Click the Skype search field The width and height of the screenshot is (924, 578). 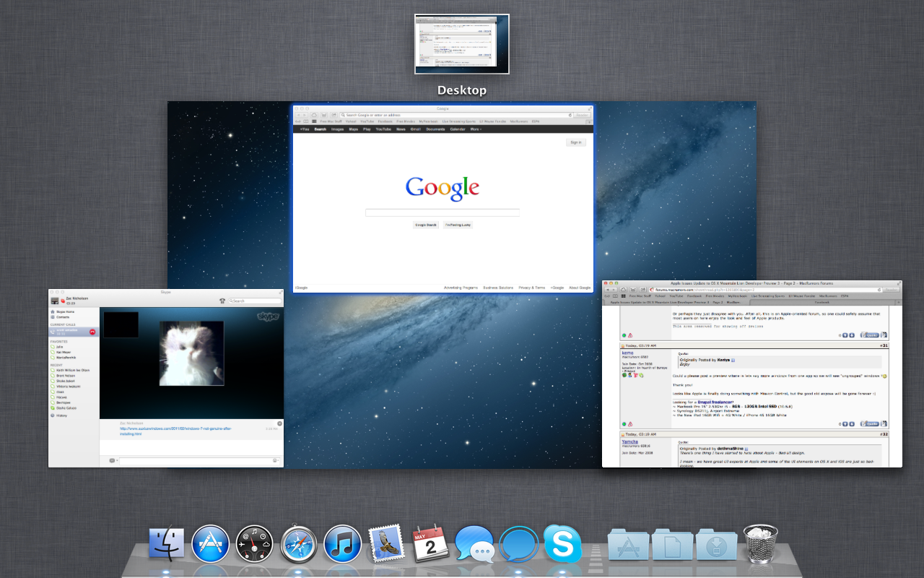tap(256, 301)
